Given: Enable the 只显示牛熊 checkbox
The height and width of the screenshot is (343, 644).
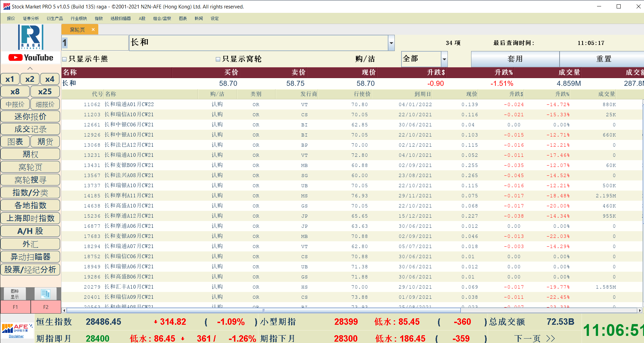Looking at the screenshot, I should click(x=65, y=59).
